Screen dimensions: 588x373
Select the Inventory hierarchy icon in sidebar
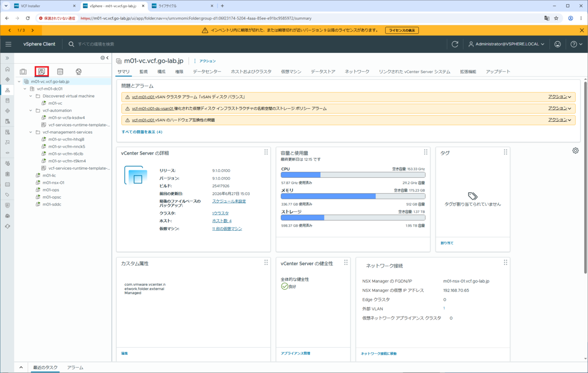[7, 90]
